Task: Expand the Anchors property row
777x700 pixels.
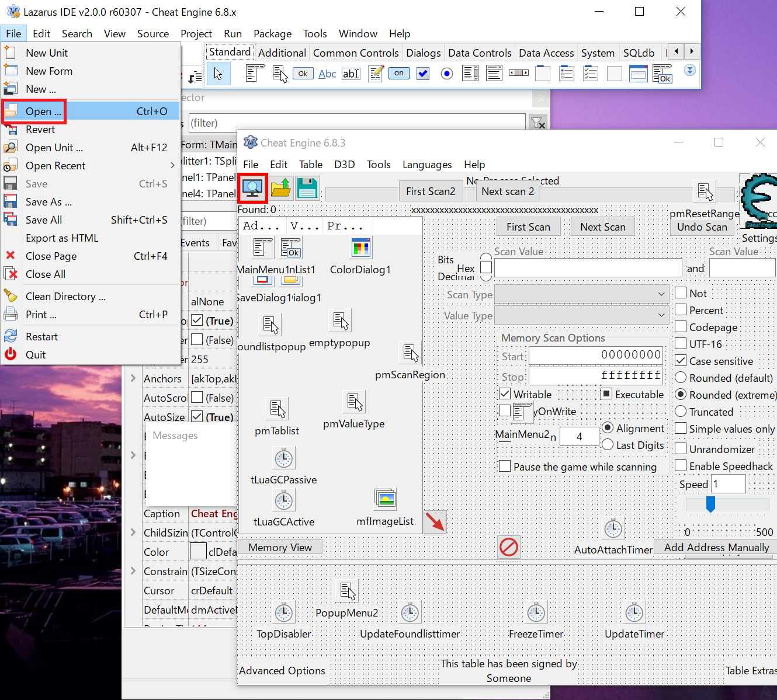Action: (133, 378)
